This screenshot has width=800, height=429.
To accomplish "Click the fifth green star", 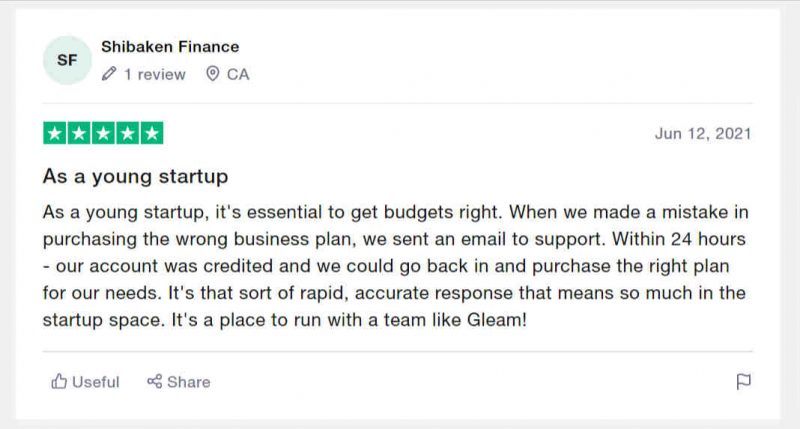I will click(152, 133).
